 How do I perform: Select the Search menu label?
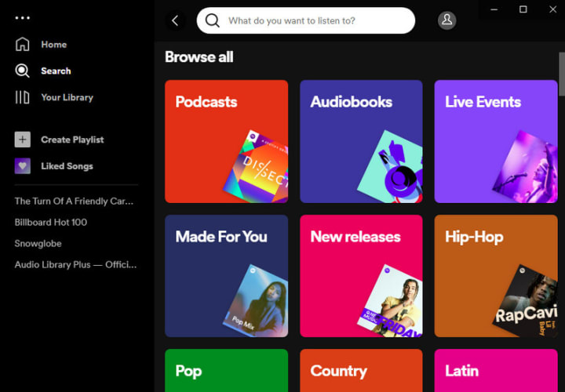tap(56, 71)
